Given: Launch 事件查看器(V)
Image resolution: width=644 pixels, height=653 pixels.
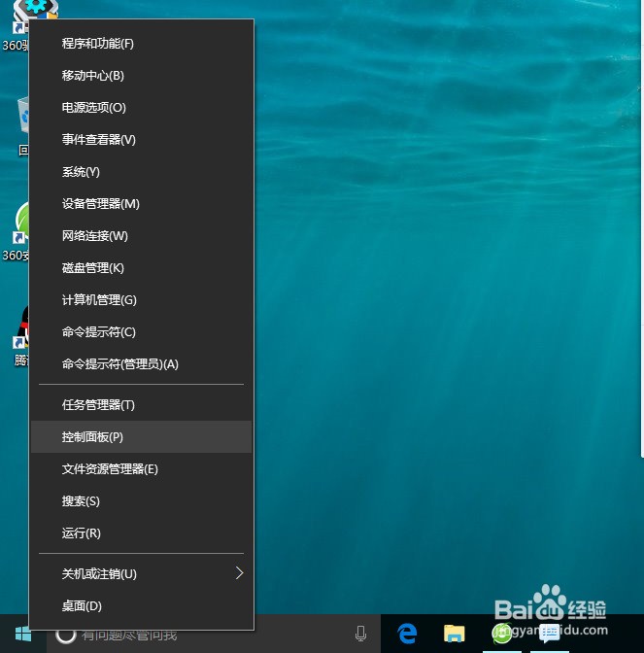Looking at the screenshot, I should point(141,140).
